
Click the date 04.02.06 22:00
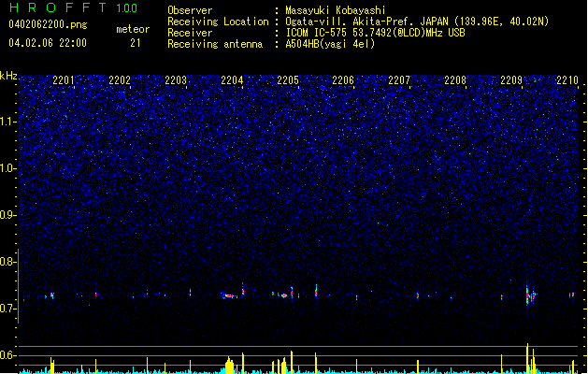click(48, 43)
